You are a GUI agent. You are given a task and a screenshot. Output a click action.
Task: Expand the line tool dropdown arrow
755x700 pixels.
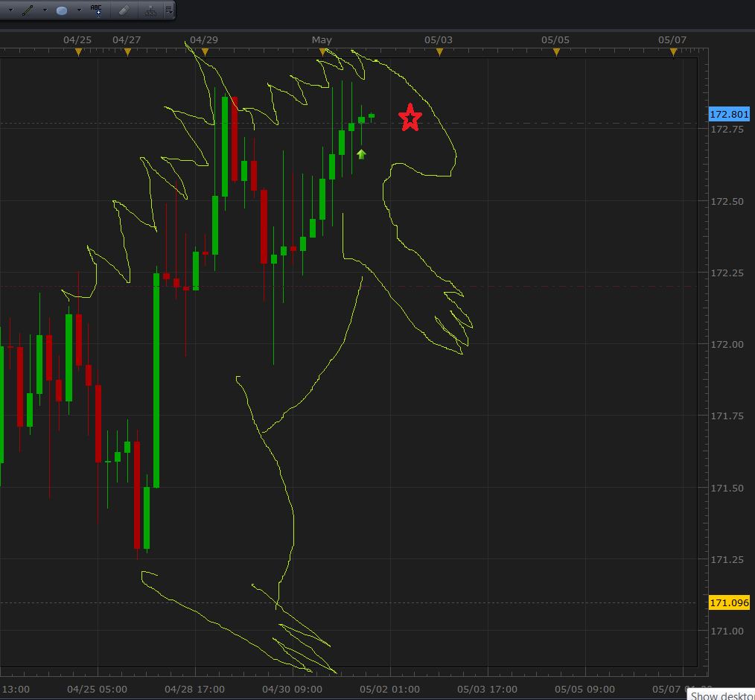45,10
